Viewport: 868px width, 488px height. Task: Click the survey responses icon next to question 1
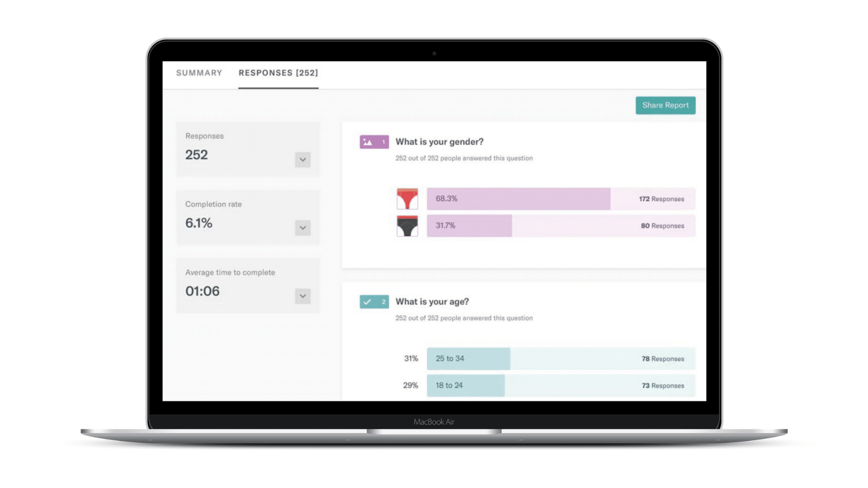[x=374, y=142]
